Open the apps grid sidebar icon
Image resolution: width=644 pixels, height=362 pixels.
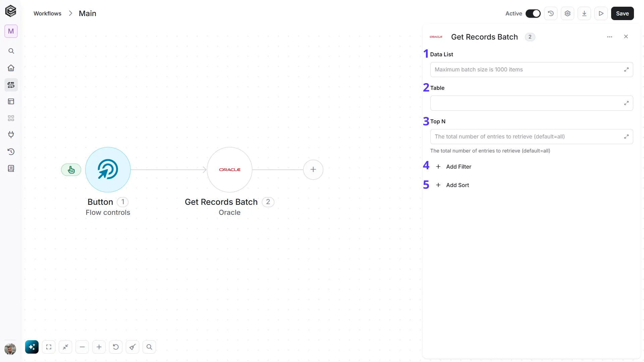11,118
